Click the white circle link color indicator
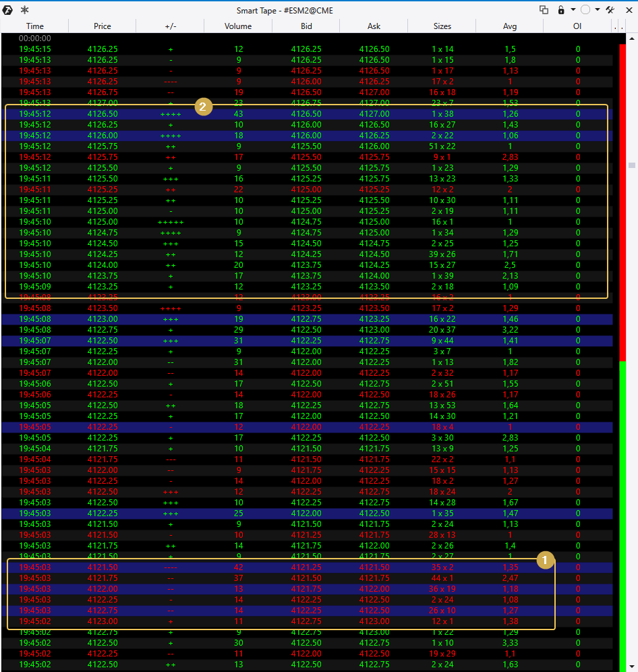Image resolution: width=638 pixels, height=672 pixels. point(585,10)
